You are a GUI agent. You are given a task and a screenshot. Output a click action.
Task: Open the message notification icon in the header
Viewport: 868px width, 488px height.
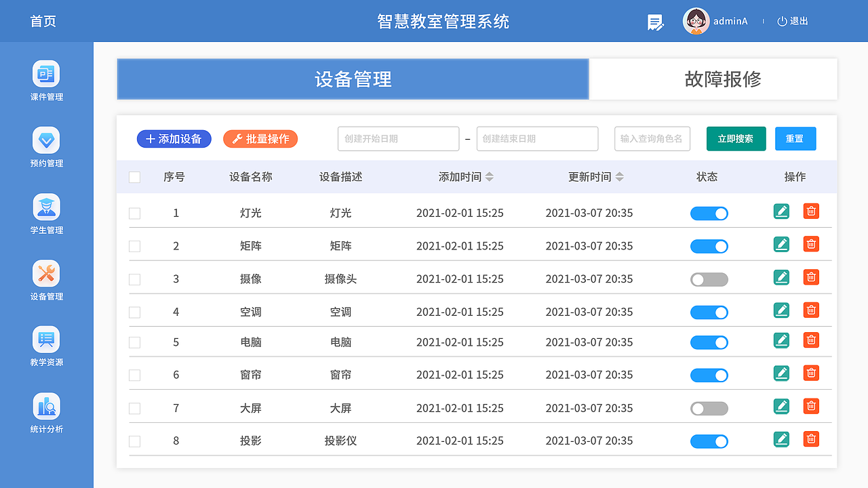(654, 21)
